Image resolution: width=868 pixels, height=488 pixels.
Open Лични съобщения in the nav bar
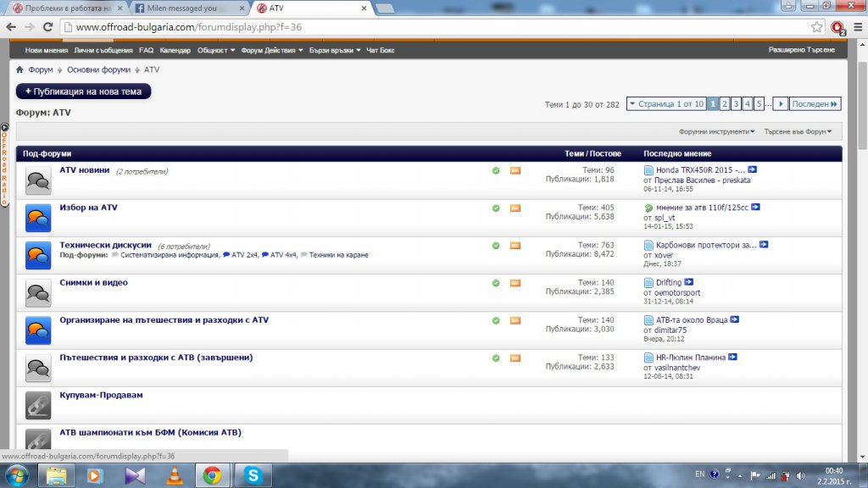tap(103, 50)
